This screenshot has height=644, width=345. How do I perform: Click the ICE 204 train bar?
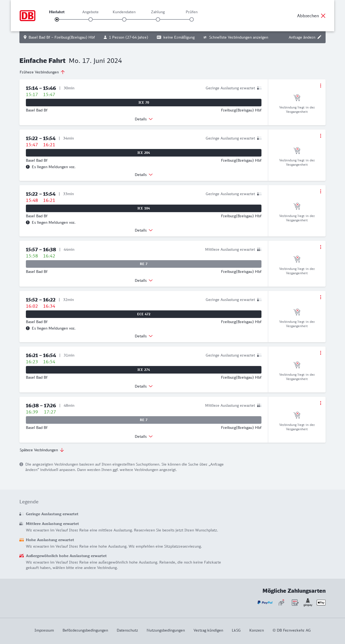(x=144, y=153)
